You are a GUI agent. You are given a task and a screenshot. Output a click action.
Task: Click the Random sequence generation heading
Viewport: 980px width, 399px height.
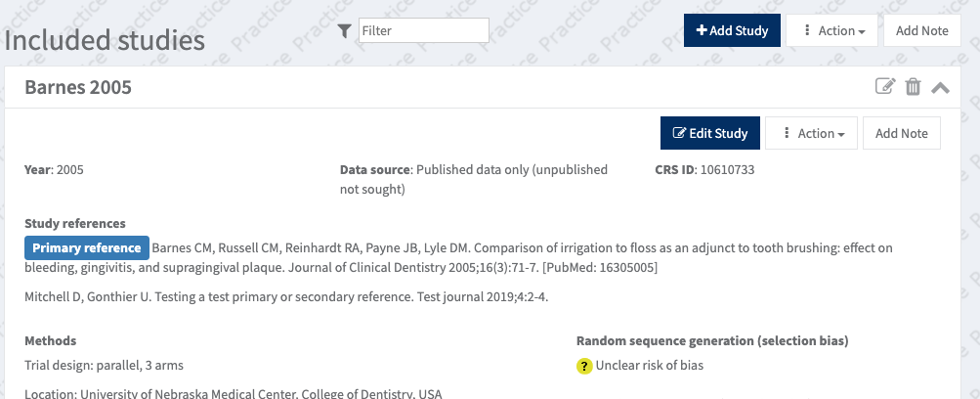point(711,340)
